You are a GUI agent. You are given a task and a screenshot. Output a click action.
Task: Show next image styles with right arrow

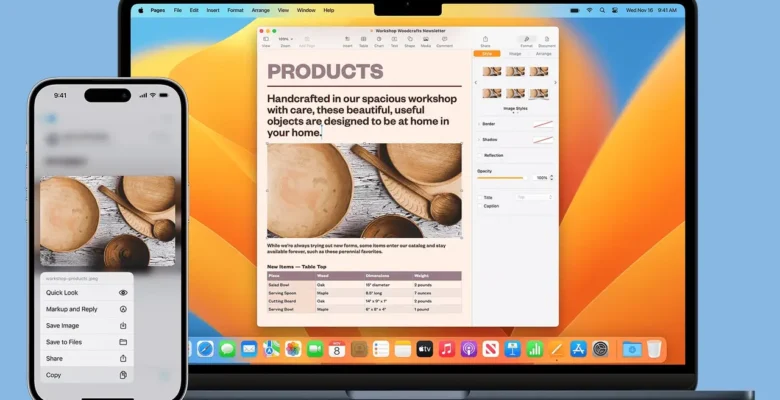[555, 83]
